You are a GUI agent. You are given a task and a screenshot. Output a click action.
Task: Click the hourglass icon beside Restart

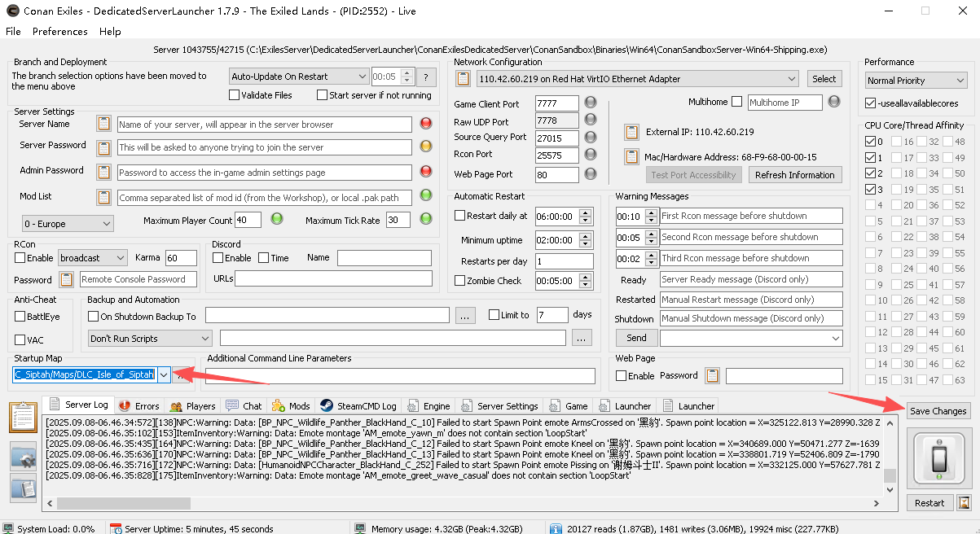(965, 503)
